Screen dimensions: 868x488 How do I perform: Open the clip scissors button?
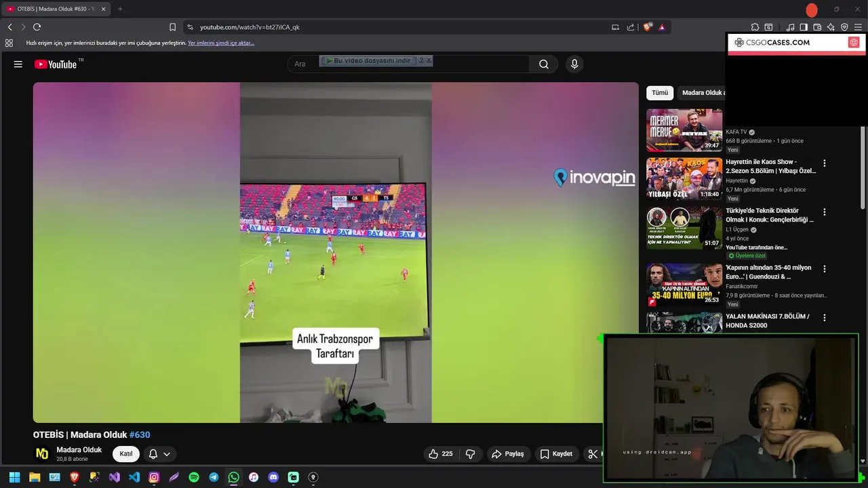click(x=593, y=454)
